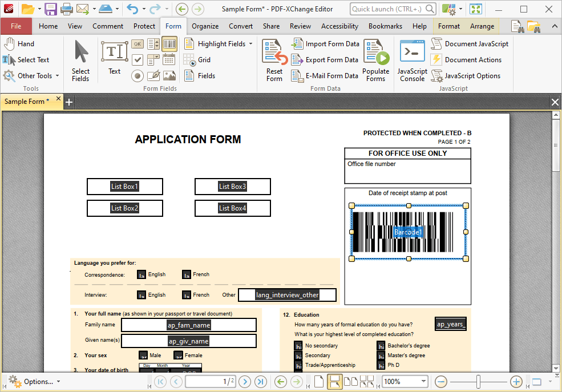Switch to the Comment ribbon tab

point(107,26)
